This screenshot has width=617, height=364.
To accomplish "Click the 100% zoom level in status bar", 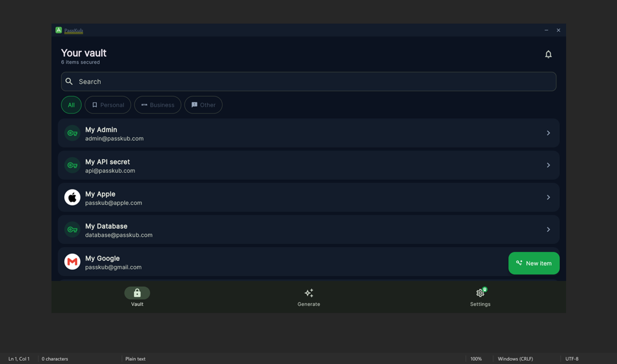I will click(x=476, y=359).
